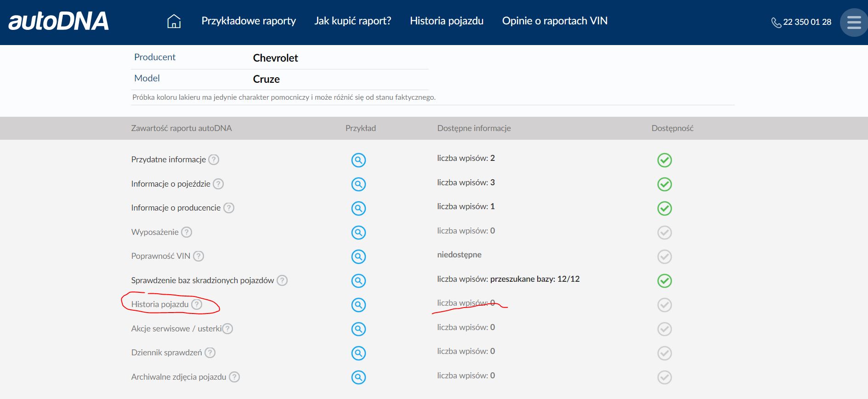Click the Akcje serwisowe / usterki label
868x399 pixels.
tap(176, 329)
